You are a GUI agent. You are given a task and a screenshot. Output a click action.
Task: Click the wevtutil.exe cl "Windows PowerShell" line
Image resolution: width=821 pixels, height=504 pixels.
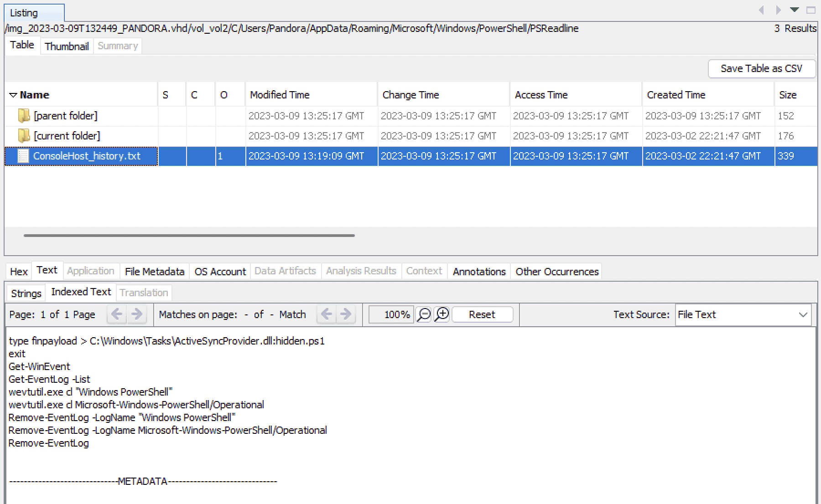tap(90, 392)
